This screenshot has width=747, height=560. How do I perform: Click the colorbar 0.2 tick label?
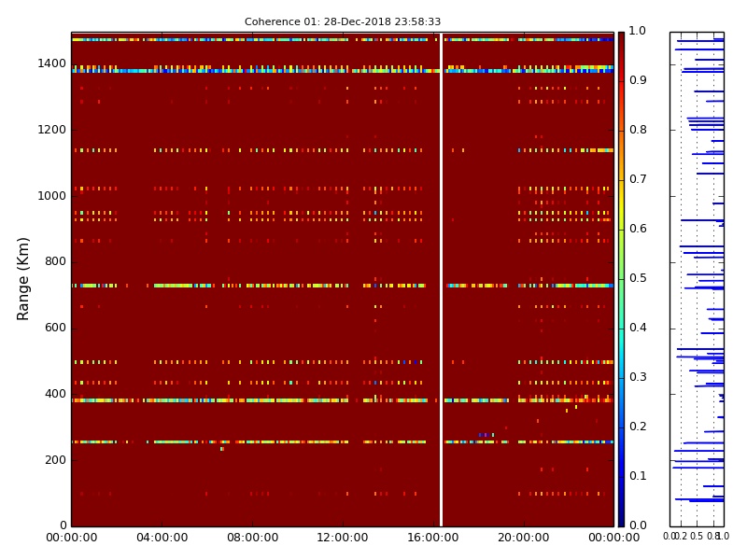coord(638,427)
